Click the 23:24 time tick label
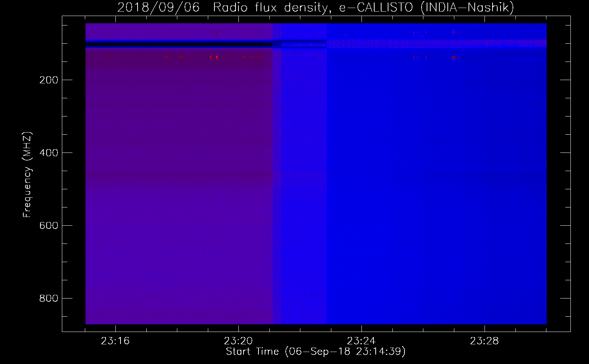Image resolution: width=589 pixels, height=364 pixels. 361,341
